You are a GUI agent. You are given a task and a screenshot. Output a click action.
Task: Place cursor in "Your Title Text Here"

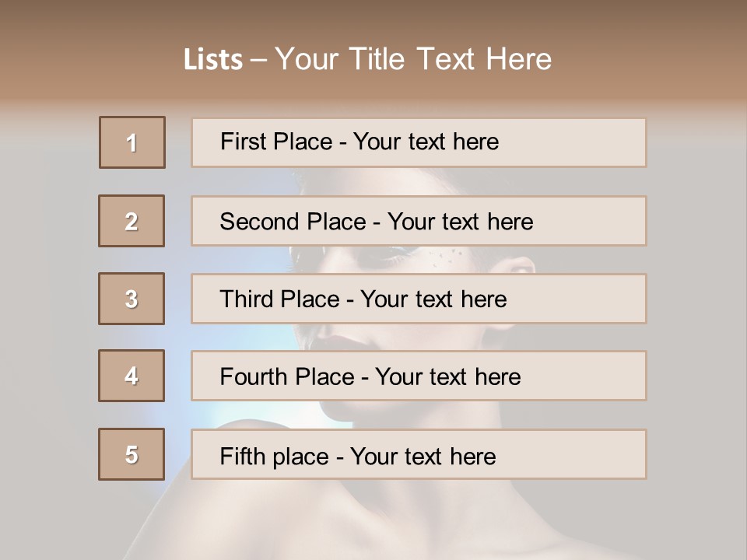tap(413, 60)
